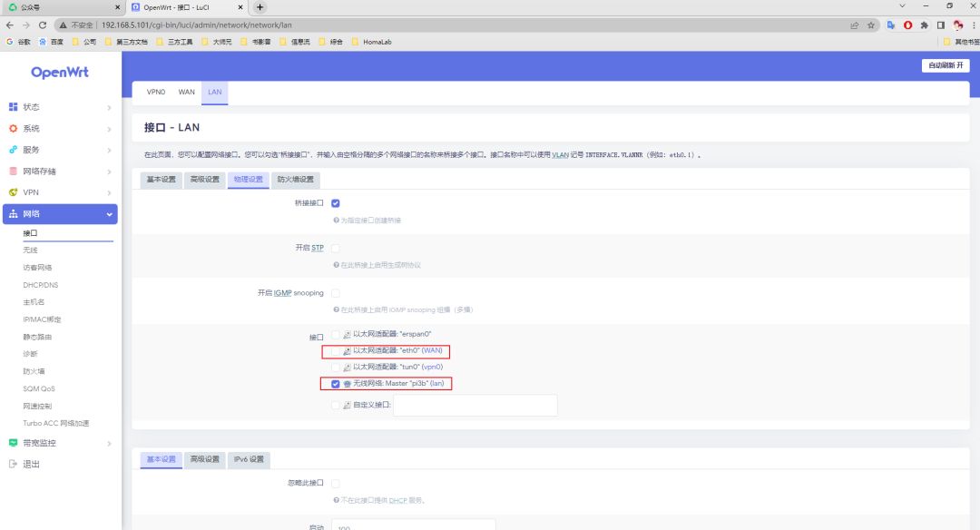
Task: Click the red O extension icon
Action: click(x=907, y=25)
